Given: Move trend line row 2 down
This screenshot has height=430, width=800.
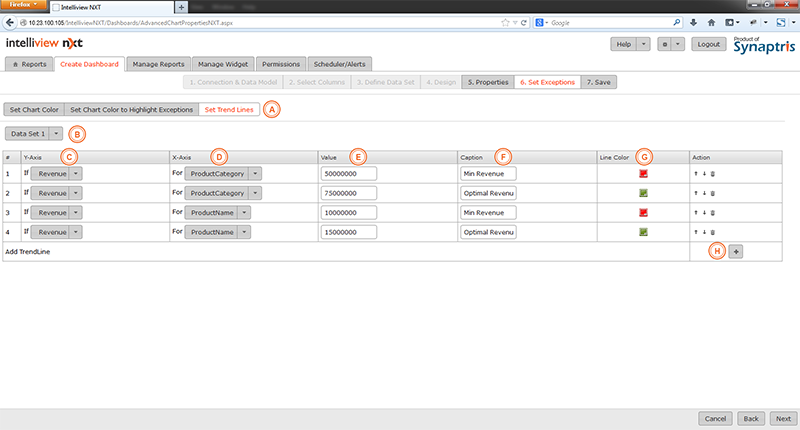Looking at the screenshot, I should coord(704,193).
